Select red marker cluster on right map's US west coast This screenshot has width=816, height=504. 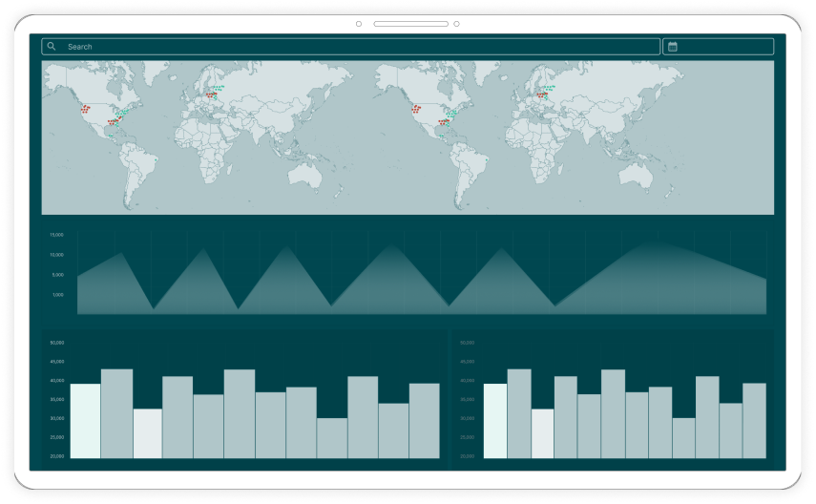[416, 109]
